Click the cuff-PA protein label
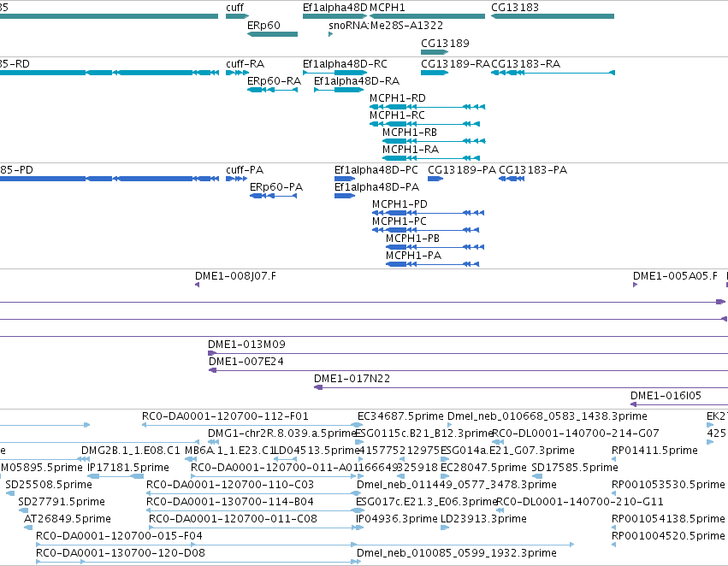 click(245, 170)
